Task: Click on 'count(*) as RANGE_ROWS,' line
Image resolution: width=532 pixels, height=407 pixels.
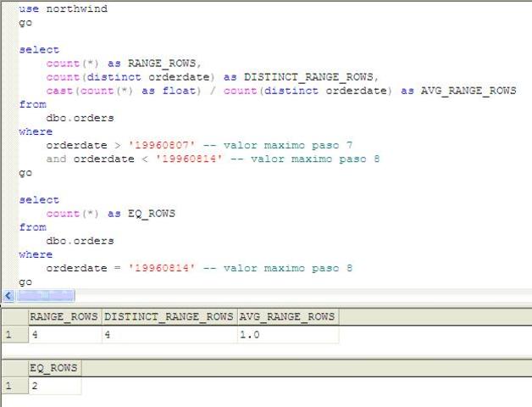Action: pyautogui.click(x=124, y=64)
